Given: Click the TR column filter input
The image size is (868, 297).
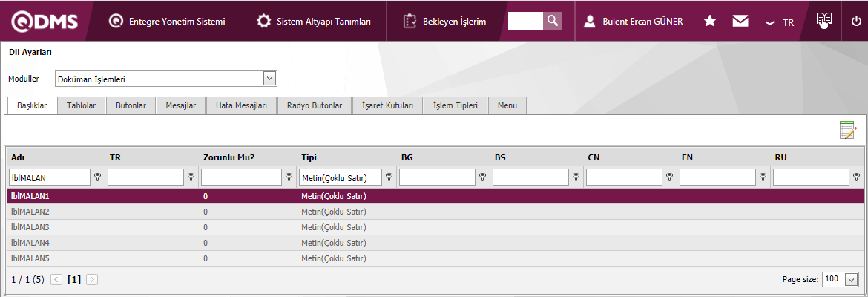Looking at the screenshot, I should (145, 177).
